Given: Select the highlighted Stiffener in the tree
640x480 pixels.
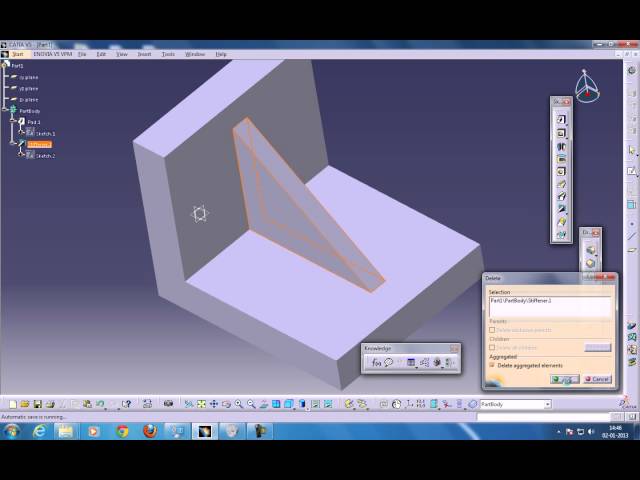Looking at the screenshot, I should pyautogui.click(x=39, y=144).
